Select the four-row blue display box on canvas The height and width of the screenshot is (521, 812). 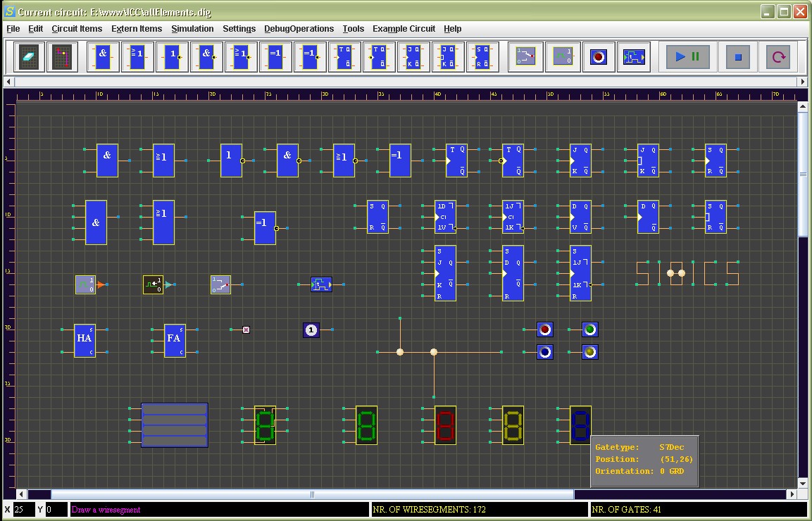(x=175, y=425)
